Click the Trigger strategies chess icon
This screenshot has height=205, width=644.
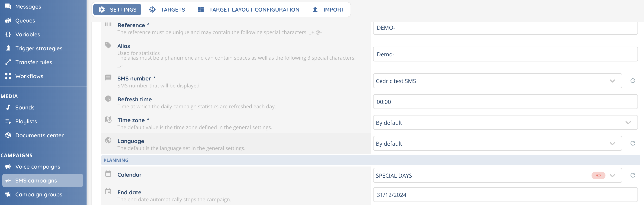click(8, 48)
